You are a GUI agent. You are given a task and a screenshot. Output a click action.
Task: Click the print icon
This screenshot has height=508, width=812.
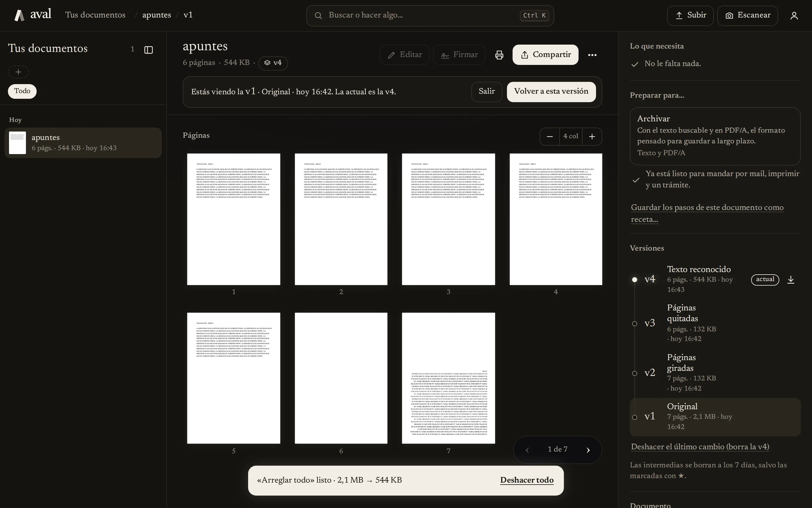coord(499,55)
